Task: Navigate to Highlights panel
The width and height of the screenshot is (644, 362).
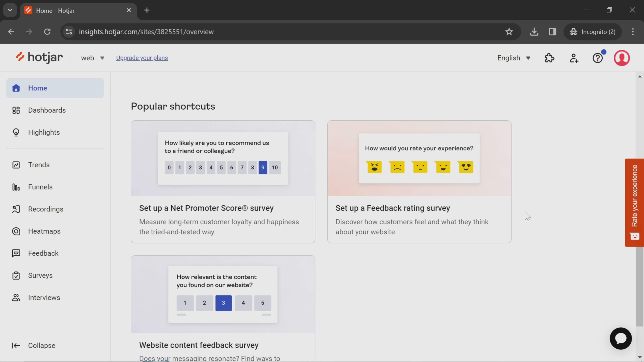Action: tap(44, 132)
